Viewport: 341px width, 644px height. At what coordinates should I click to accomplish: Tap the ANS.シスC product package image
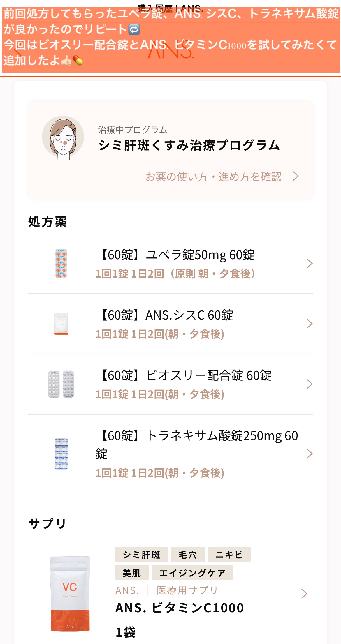(61, 324)
